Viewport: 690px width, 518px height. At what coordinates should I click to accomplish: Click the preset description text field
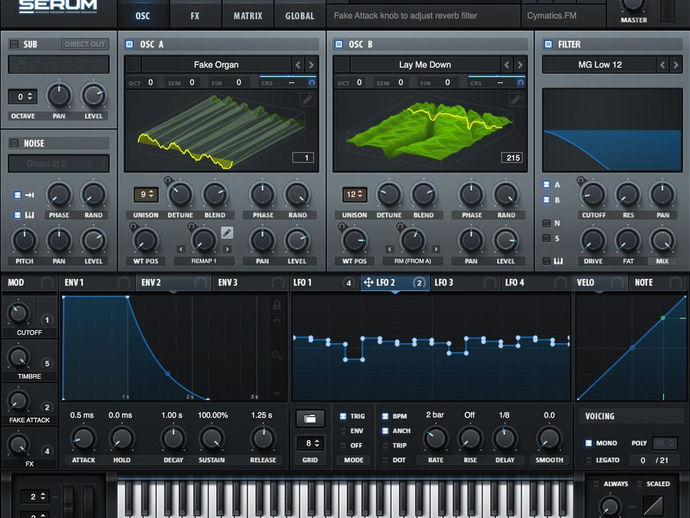[423, 16]
